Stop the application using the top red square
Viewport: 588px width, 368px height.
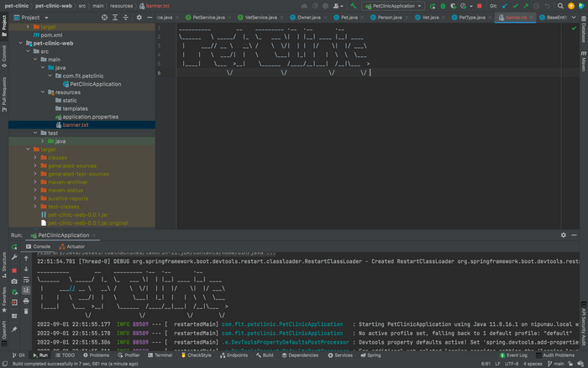pos(480,6)
